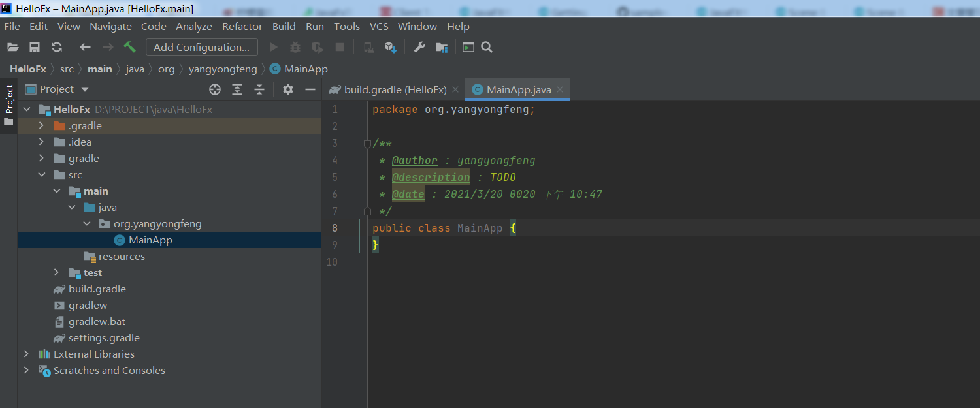Open Project Structure folder icon
This screenshot has width=980, height=408.
tap(442, 47)
